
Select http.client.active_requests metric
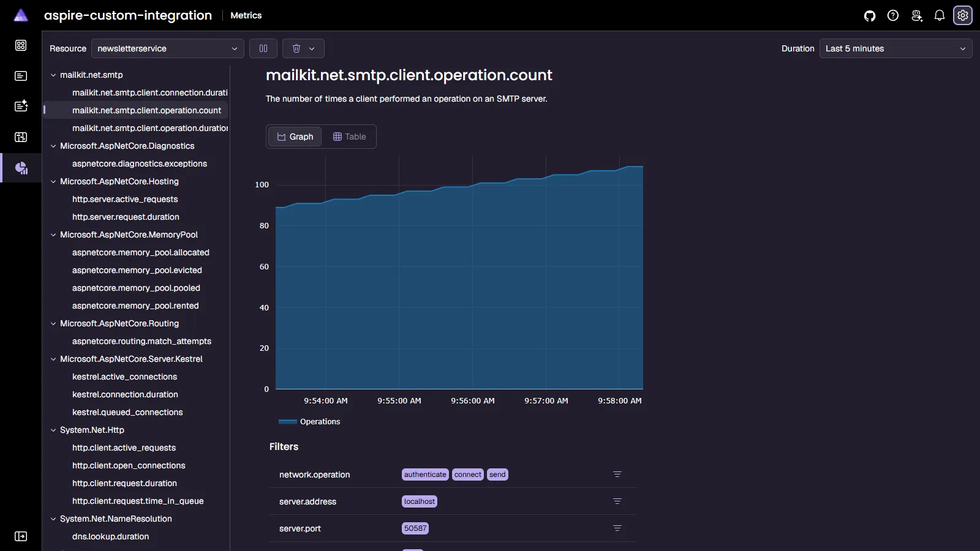124,448
